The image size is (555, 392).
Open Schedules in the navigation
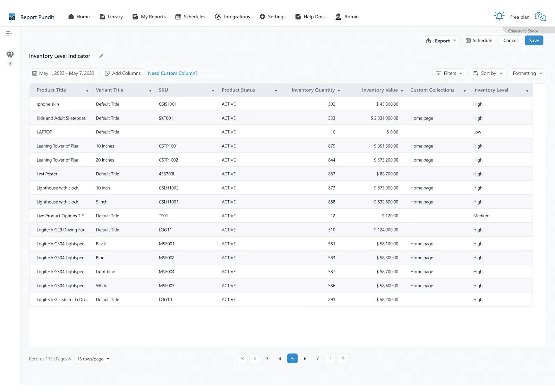tap(190, 17)
